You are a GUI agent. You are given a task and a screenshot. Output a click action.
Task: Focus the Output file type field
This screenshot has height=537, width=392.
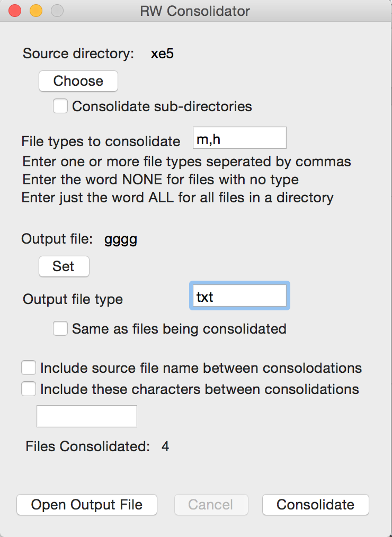[x=239, y=296]
